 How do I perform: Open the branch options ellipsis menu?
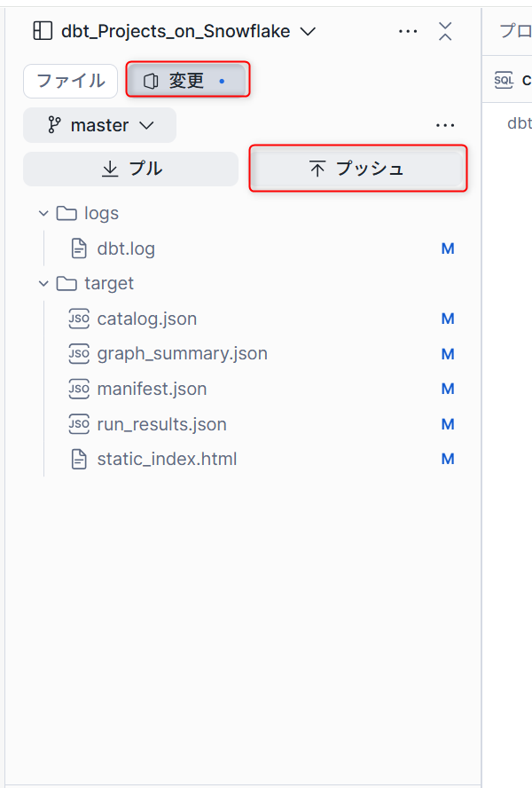[445, 125]
